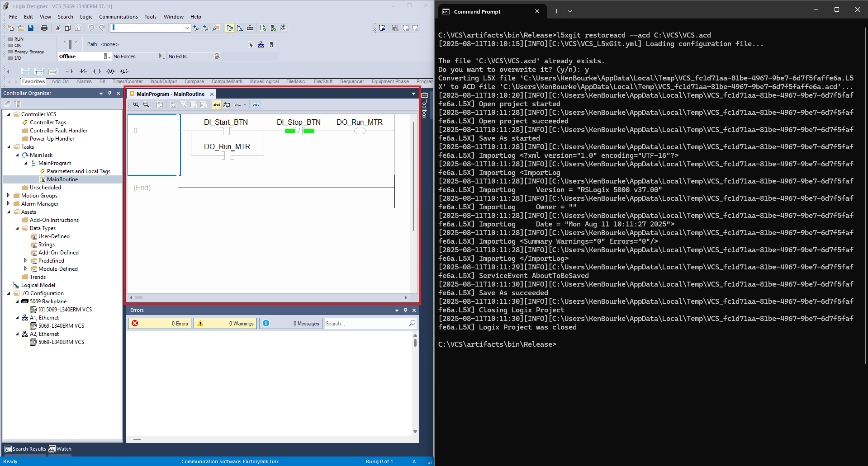Image resolution: width=868 pixels, height=466 pixels.
Task: Filter the Errors list by 0 Errors
Action: [160, 324]
